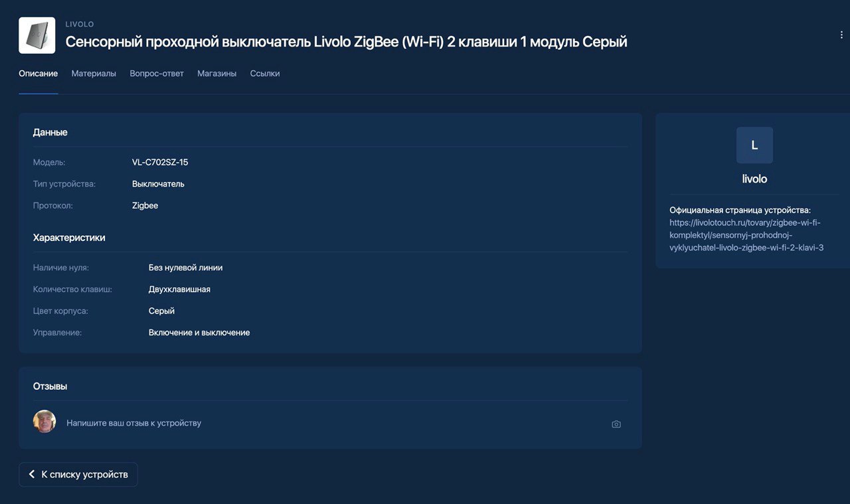This screenshot has width=850, height=504.
Task: Click the value Без нулевой линии
Action: point(186,268)
